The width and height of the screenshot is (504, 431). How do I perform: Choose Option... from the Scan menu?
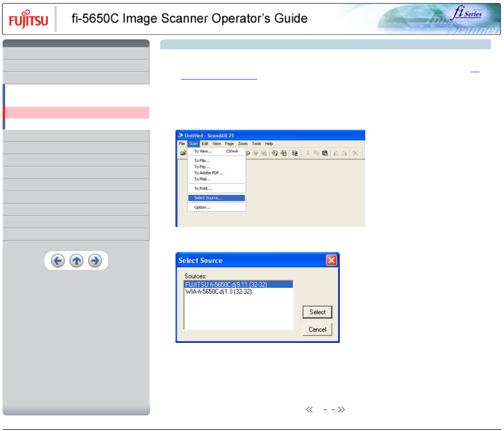(216, 208)
